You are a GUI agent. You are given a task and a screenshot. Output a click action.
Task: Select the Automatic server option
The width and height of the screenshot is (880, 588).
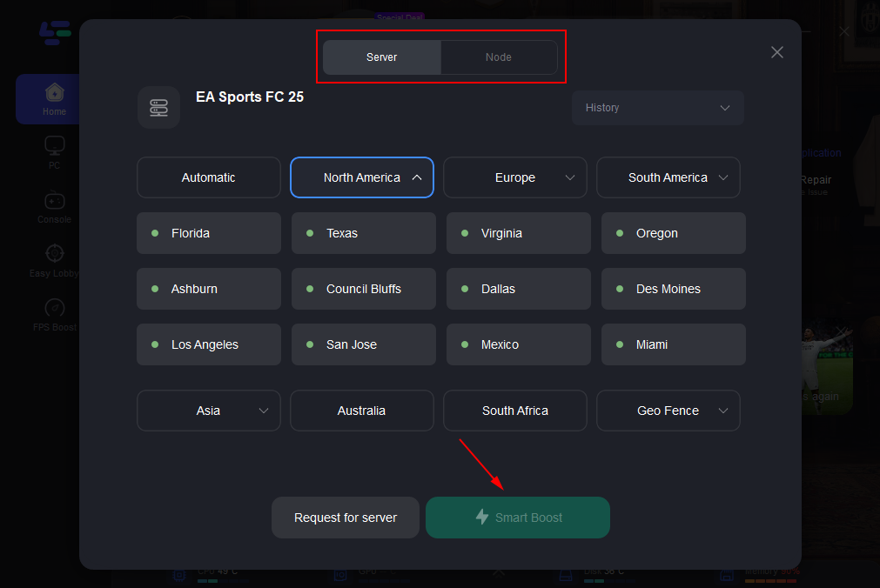click(x=209, y=177)
